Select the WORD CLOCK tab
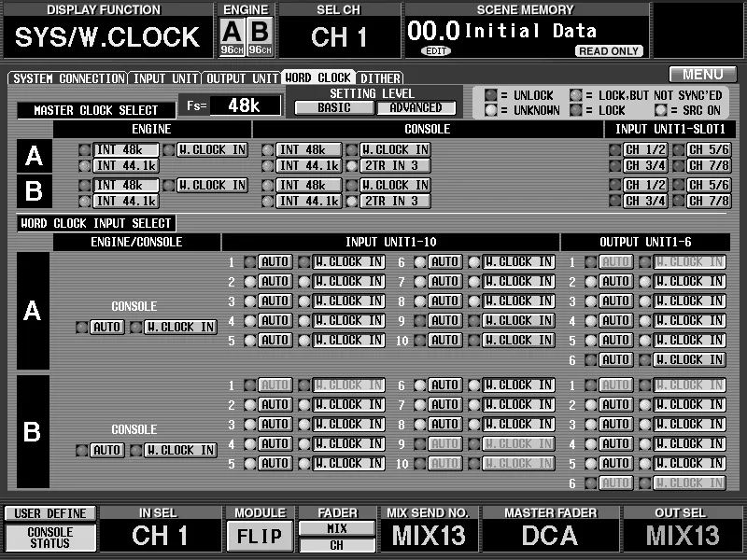The width and height of the screenshot is (747, 560). 318,77
